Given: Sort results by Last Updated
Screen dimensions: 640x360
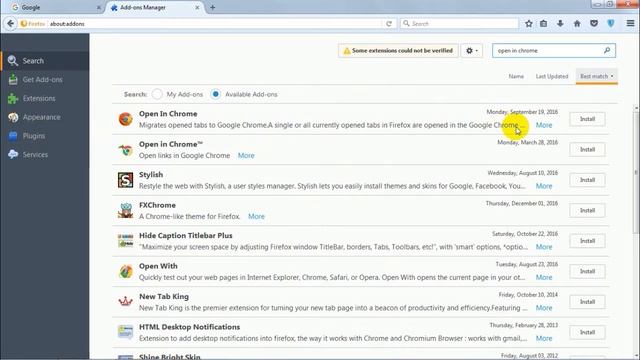Looking at the screenshot, I should [x=551, y=76].
